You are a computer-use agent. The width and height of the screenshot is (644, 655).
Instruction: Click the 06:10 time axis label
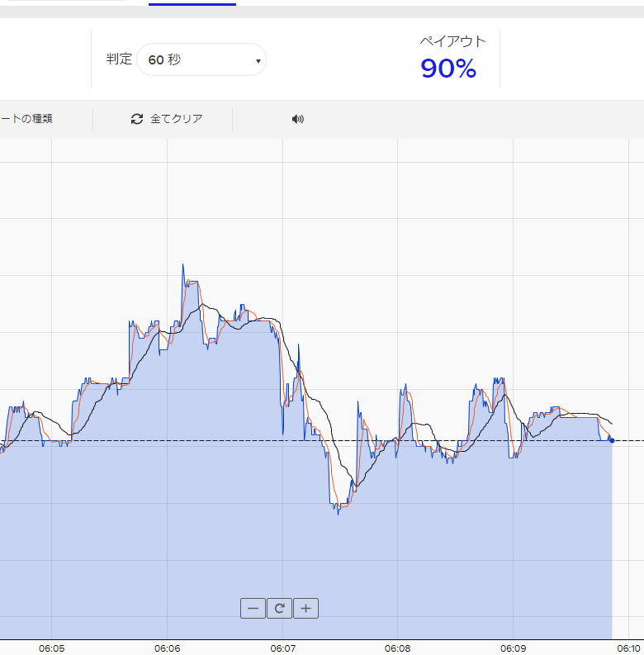[x=628, y=648]
